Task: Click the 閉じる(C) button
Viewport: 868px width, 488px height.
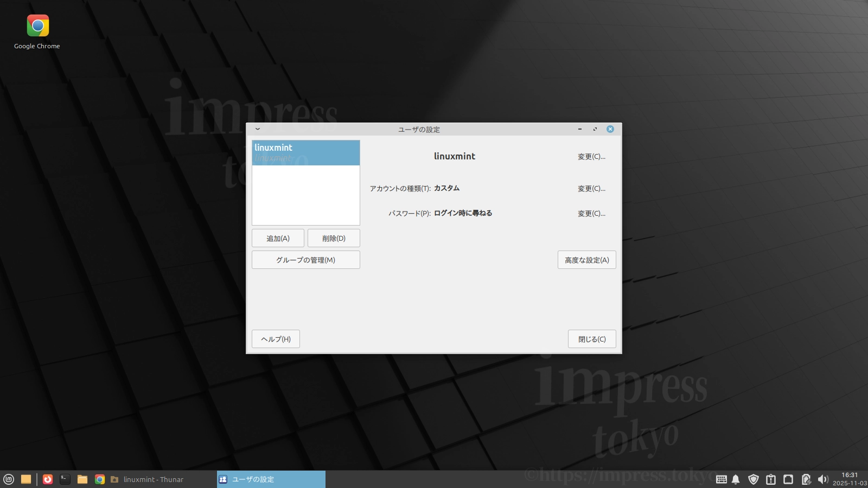Action: pos(592,339)
